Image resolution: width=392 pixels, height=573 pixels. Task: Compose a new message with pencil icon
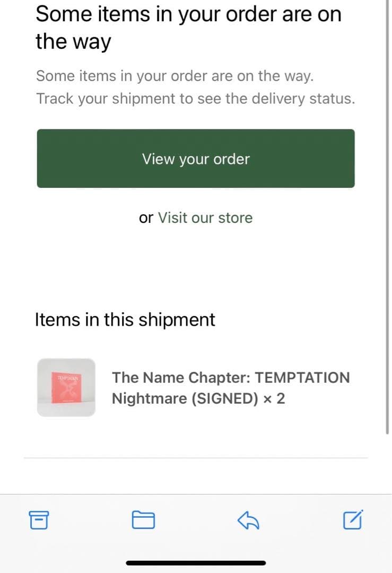coord(353,520)
